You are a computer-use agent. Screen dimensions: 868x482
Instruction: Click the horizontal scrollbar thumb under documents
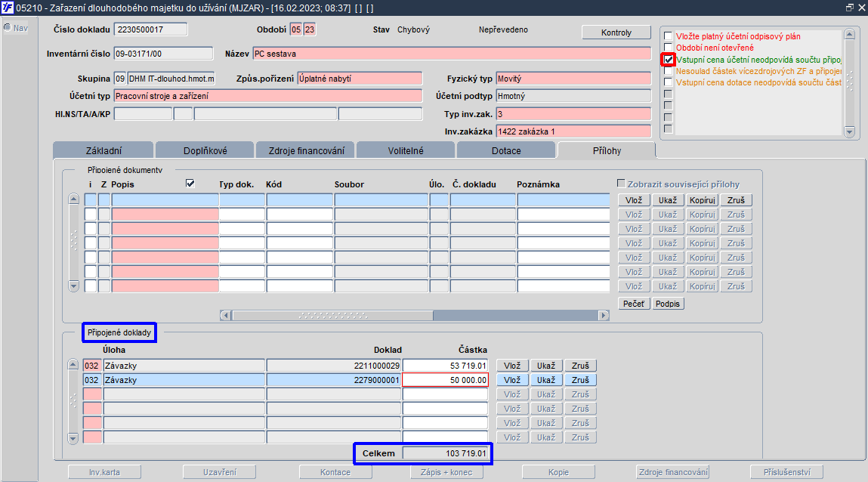pos(332,316)
